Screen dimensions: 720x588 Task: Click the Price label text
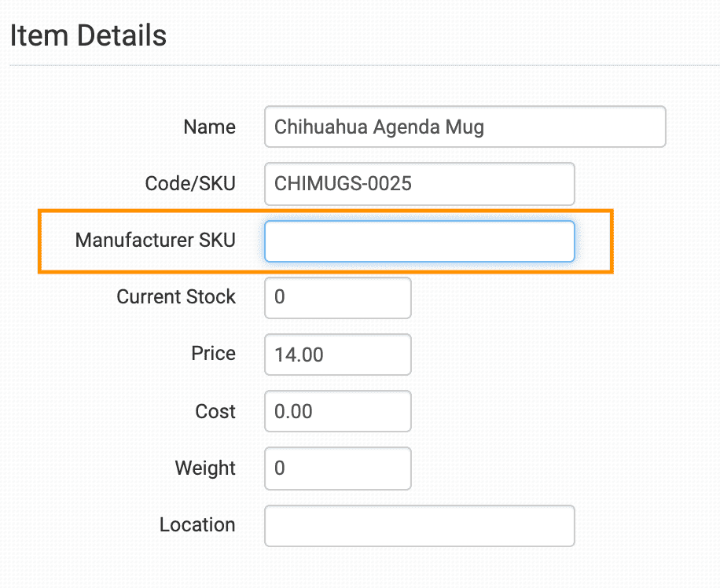point(213,354)
